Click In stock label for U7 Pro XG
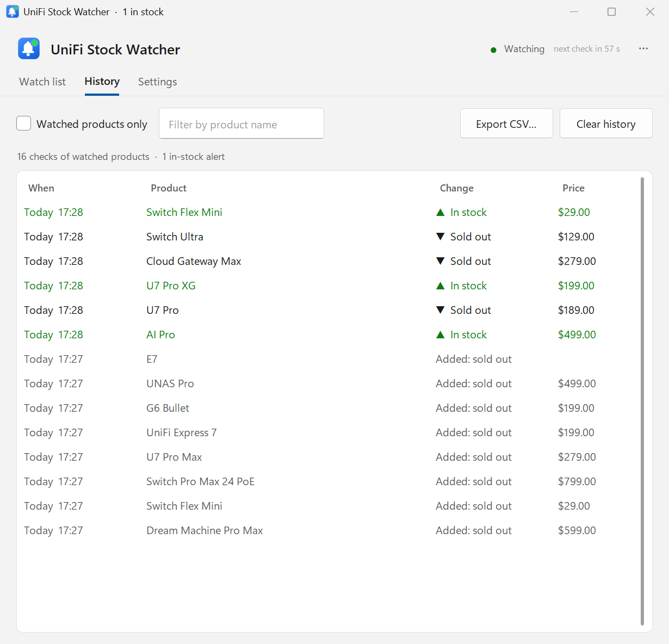This screenshot has height=644, width=669. (468, 286)
